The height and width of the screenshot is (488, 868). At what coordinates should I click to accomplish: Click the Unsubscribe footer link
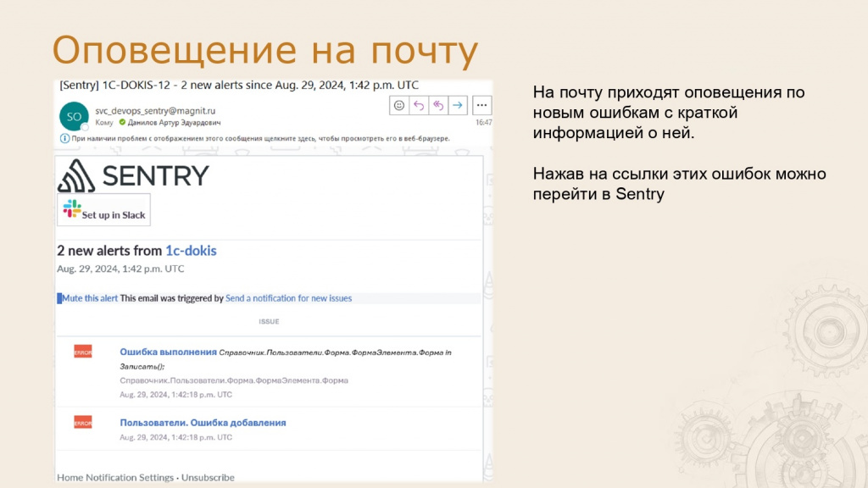tap(208, 478)
